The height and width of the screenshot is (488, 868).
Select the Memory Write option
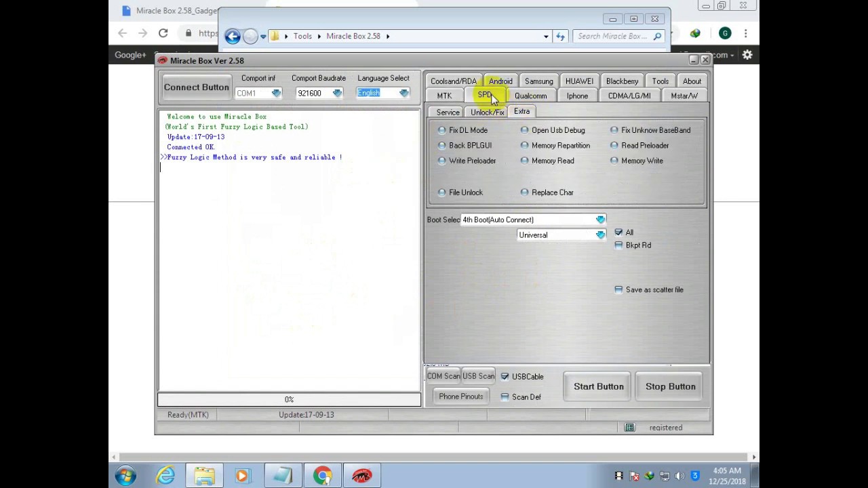click(x=637, y=161)
